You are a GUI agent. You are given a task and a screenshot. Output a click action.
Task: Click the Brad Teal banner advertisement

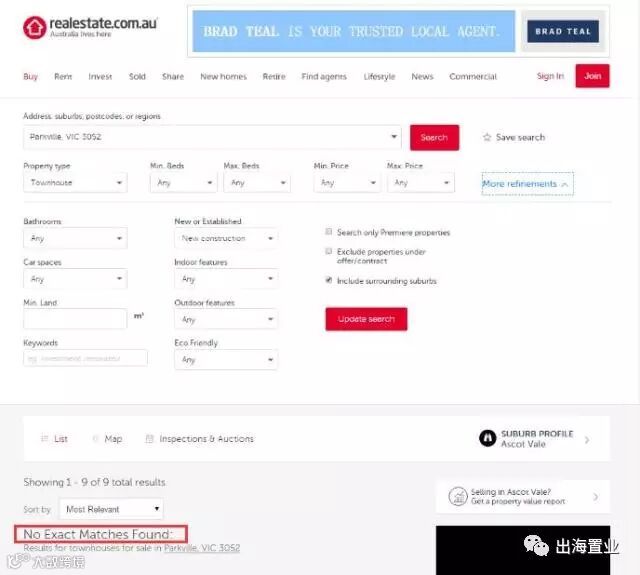[x=398, y=31]
